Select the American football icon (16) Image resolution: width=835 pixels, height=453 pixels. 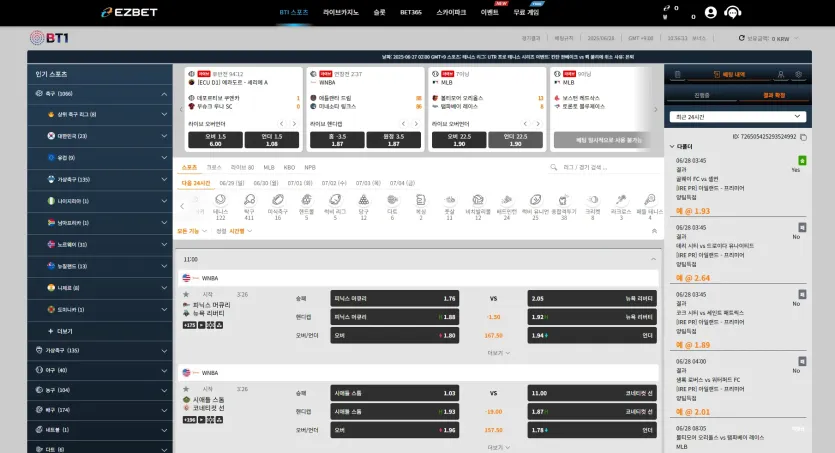(277, 206)
